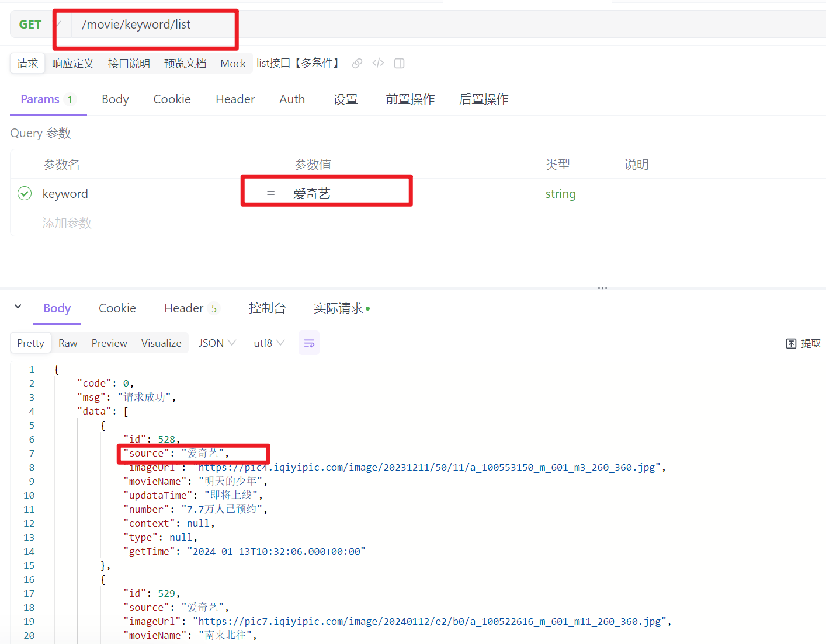Click 添加参数 to add a parameter
The image size is (826, 644).
tap(67, 223)
